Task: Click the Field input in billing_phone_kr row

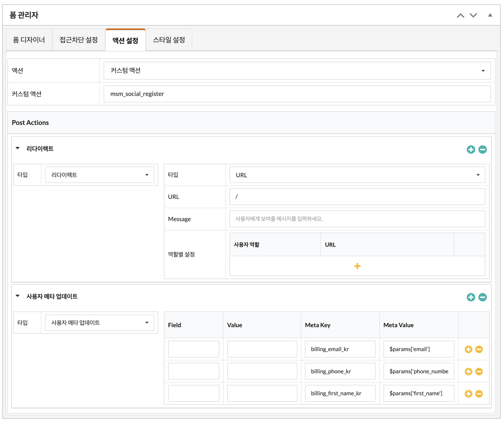Action: 194,371
